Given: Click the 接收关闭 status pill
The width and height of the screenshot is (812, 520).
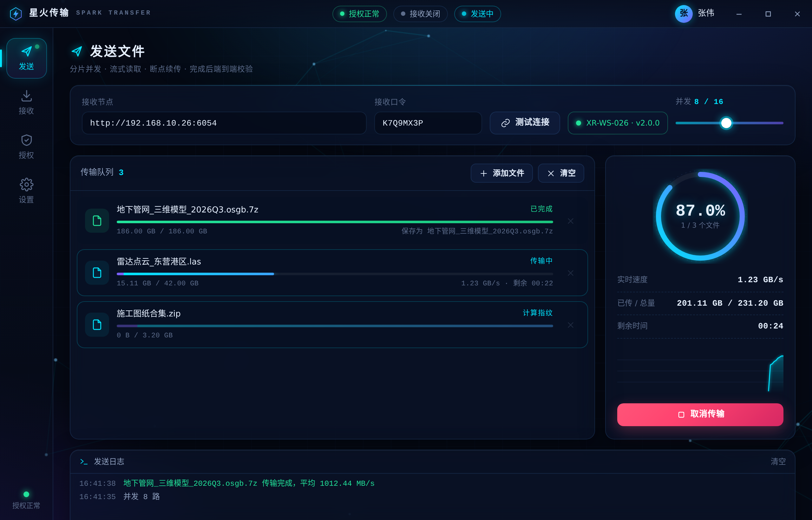Looking at the screenshot, I should click(x=420, y=14).
